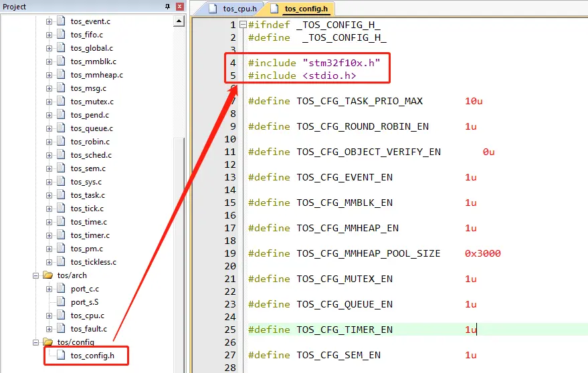Screen dimensions: 588x373
Task: Expand the tos_mutex.c tree node
Action: click(x=49, y=102)
